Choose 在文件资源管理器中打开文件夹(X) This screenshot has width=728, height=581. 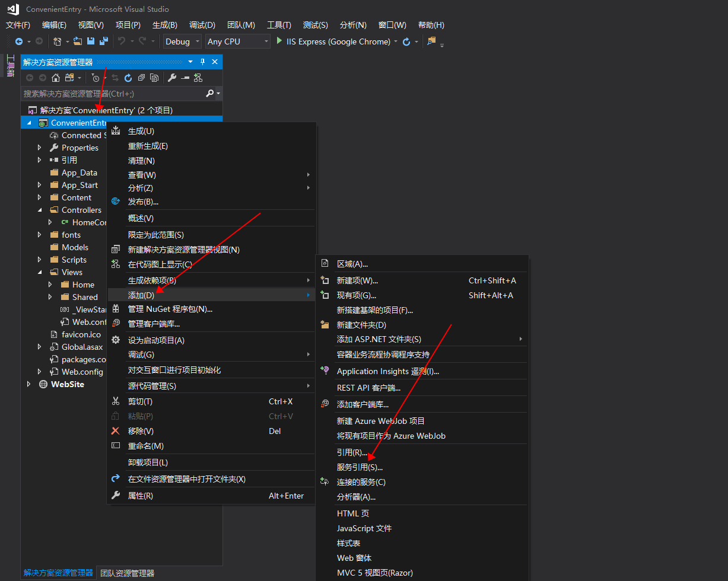211,479
